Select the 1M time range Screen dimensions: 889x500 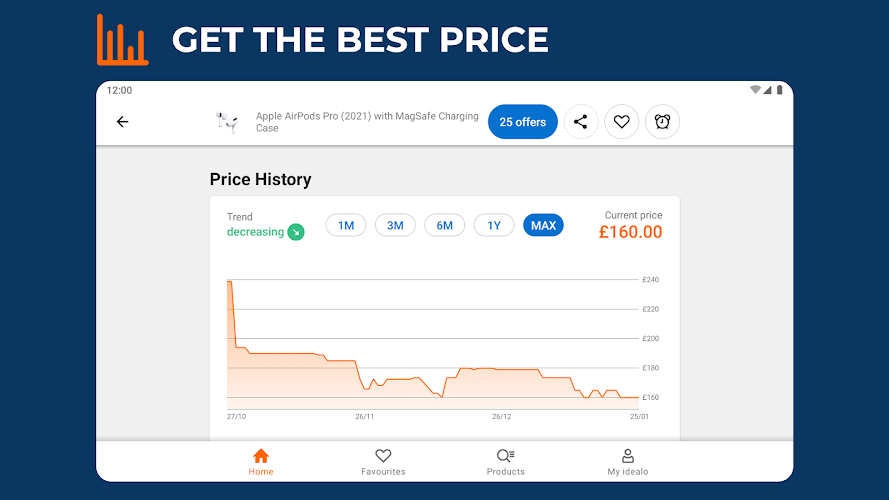click(x=345, y=226)
